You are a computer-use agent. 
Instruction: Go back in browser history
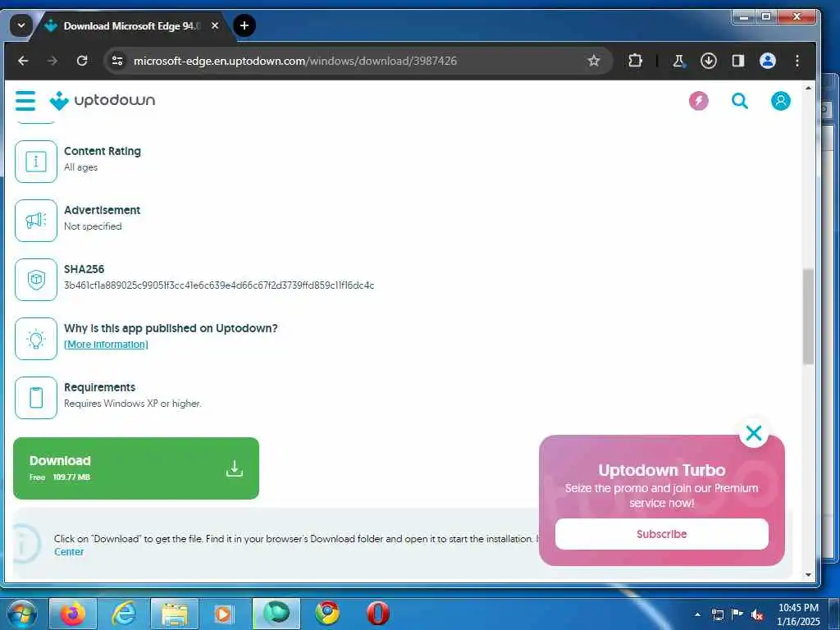23,61
